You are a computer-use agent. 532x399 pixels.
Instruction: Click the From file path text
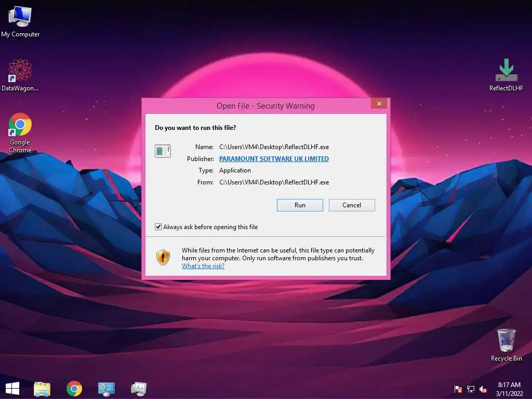(x=274, y=182)
